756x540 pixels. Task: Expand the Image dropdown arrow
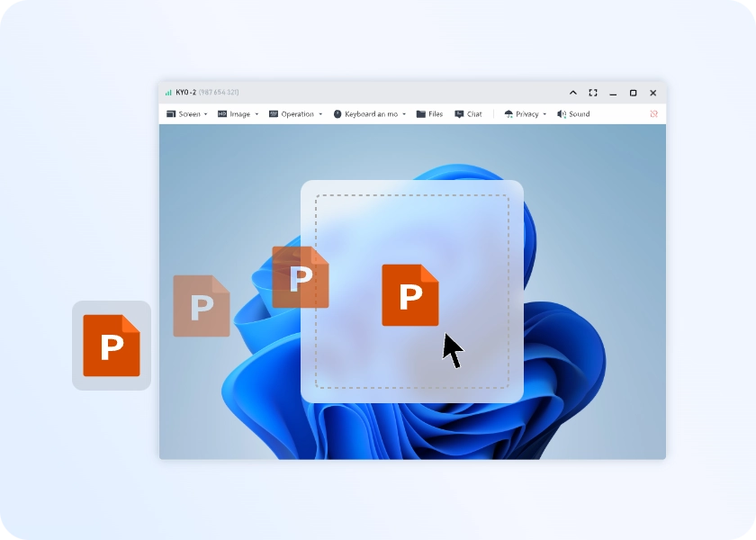pos(256,114)
